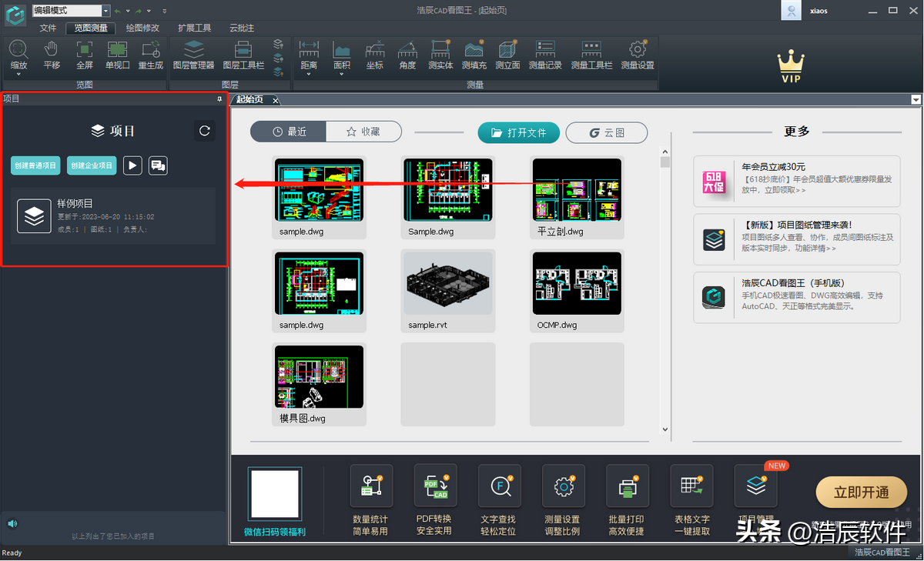Choose the 测填充 measure hatch tool

(x=474, y=55)
